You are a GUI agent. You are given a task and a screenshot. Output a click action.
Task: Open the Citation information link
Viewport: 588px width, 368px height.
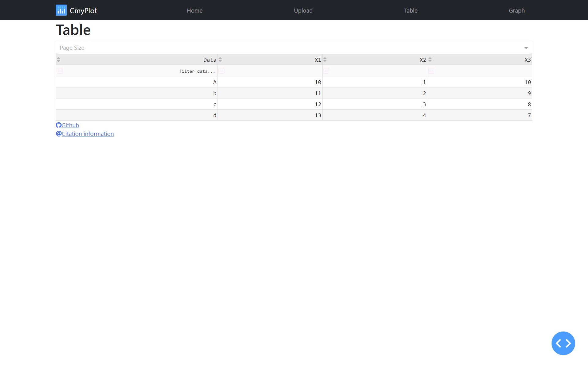88,134
